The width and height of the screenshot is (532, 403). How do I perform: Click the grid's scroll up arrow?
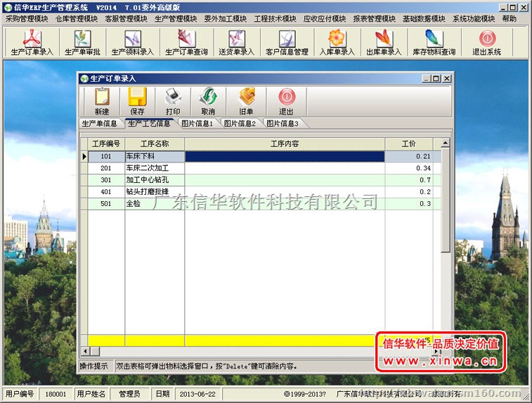click(x=446, y=143)
